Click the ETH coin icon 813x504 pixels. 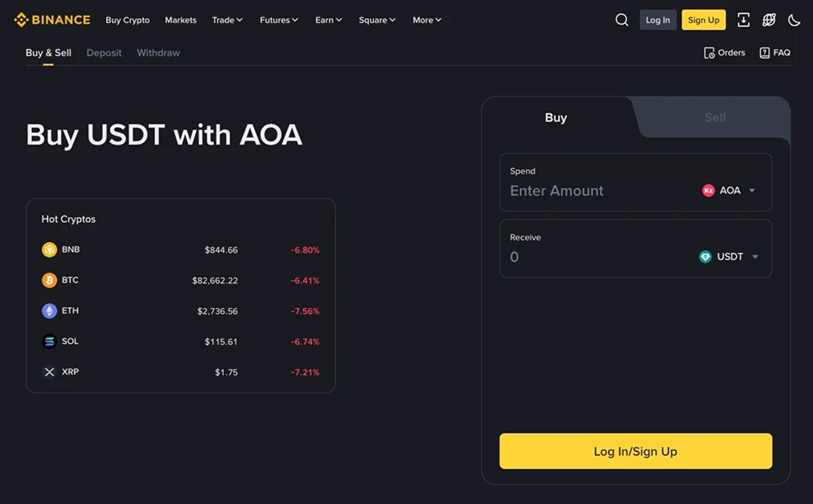pos(49,310)
